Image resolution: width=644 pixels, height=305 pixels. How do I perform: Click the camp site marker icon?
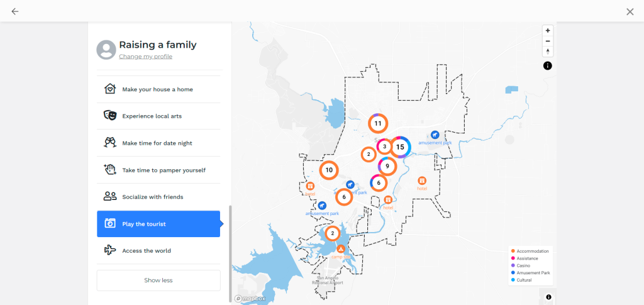point(341,249)
